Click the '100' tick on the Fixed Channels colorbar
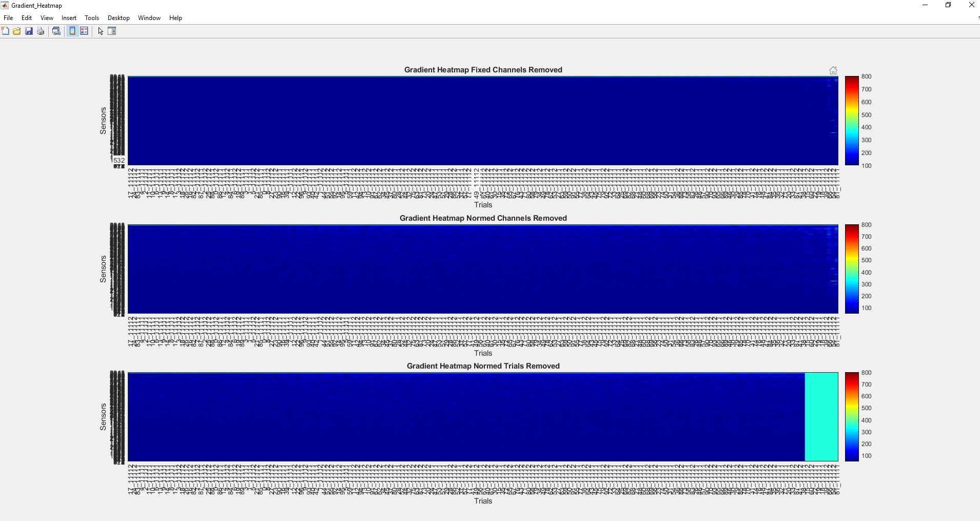Screen dimensions: 980x521 pos(867,166)
